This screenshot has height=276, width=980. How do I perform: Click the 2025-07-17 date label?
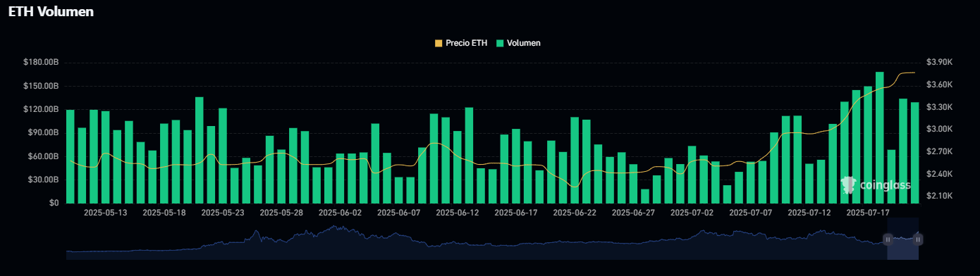pos(868,212)
